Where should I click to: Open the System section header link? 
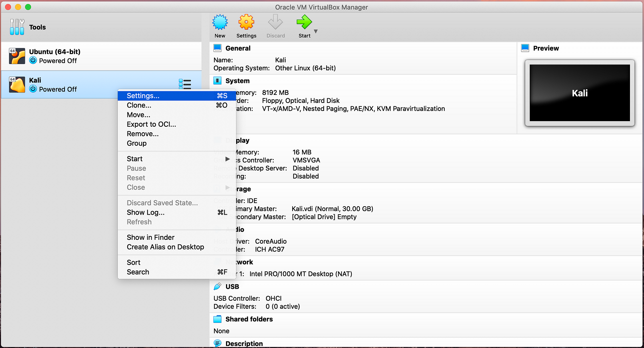238,81
